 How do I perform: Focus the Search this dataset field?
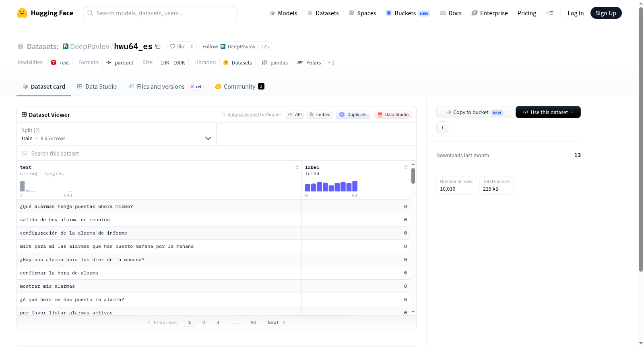217,154
